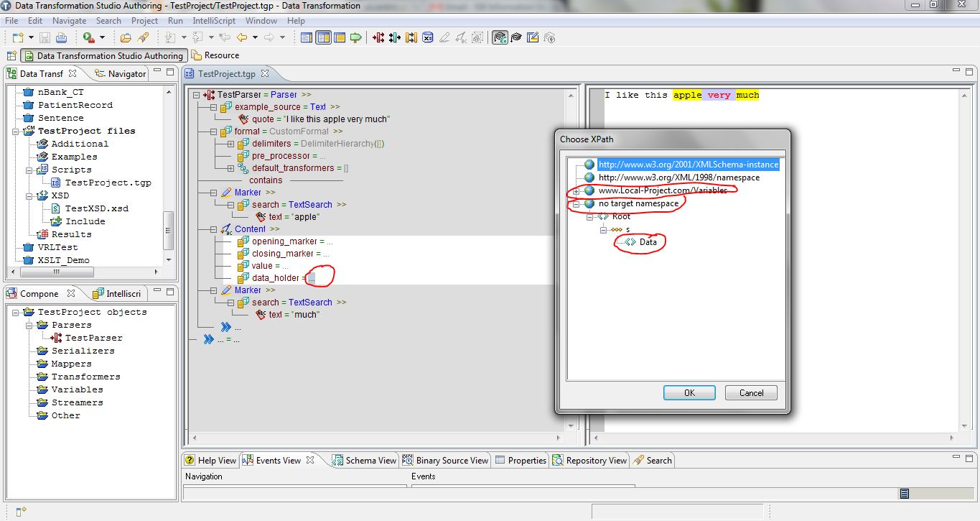Expand the www.Local-Project.com/Variables namespace node
980x521 pixels.
pos(577,190)
